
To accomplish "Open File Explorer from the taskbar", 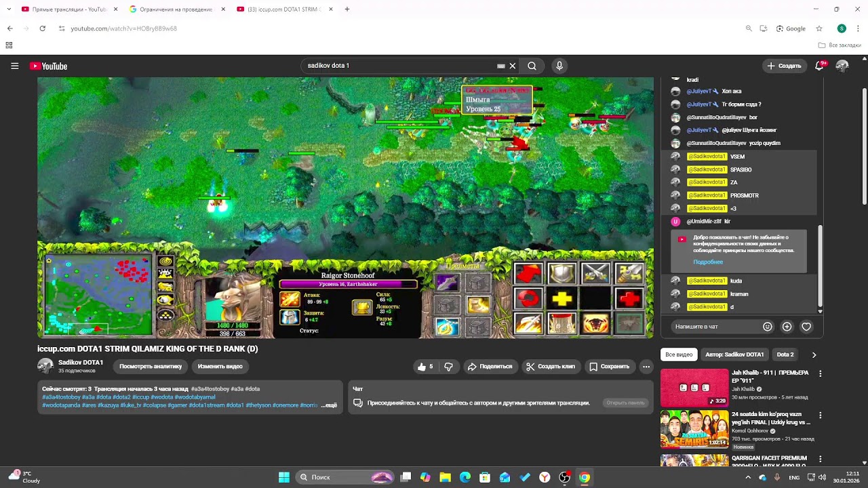I will point(445,477).
